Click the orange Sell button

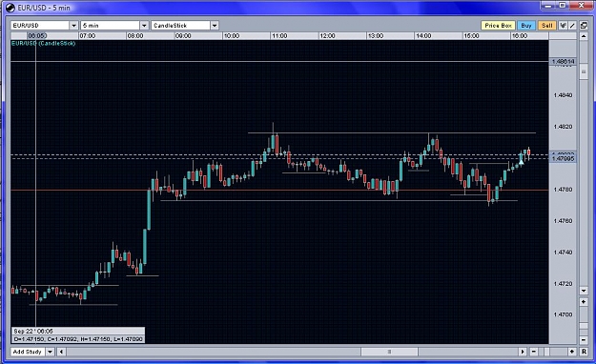coord(547,26)
